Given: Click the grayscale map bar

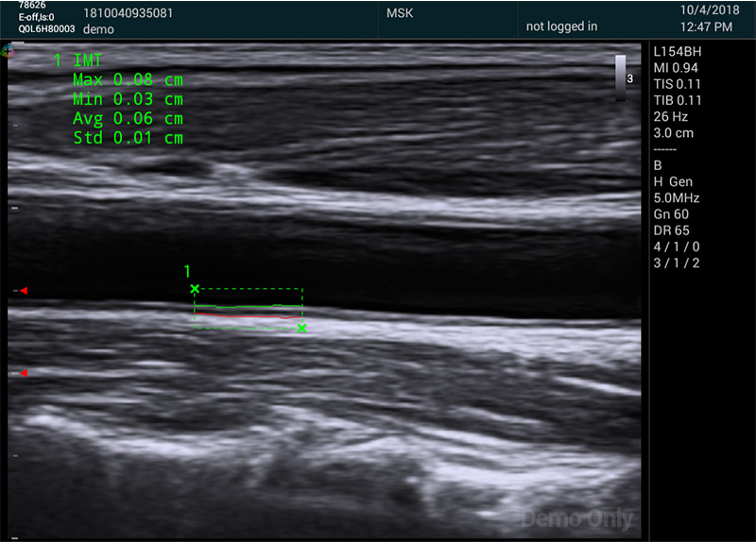Looking at the screenshot, I should [x=621, y=76].
